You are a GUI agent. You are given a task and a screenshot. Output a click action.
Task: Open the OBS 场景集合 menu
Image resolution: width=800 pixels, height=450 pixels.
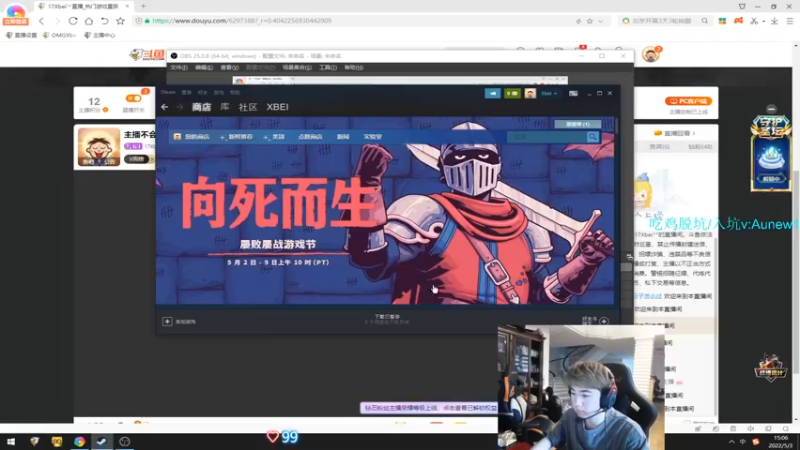[297, 67]
